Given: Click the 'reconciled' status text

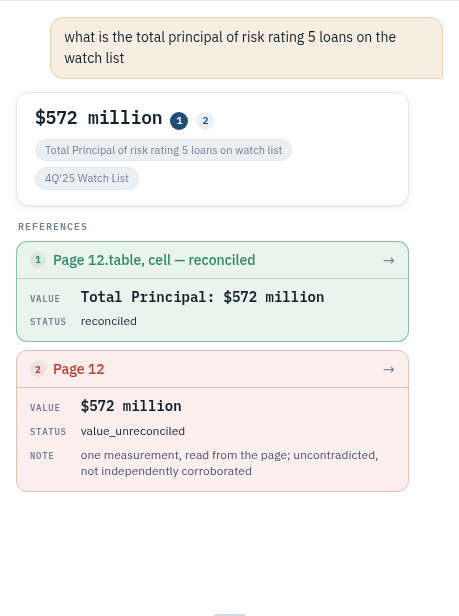Looking at the screenshot, I should [x=109, y=321].
